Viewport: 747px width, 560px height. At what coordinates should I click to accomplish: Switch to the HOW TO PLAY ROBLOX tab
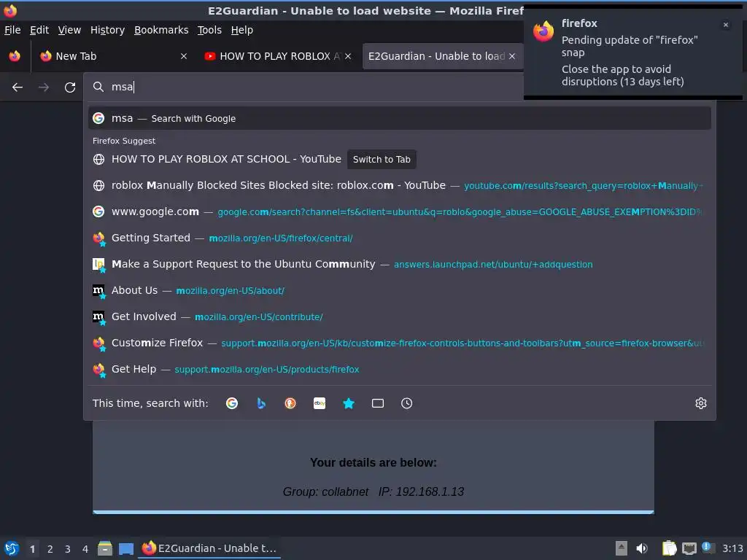click(279, 56)
